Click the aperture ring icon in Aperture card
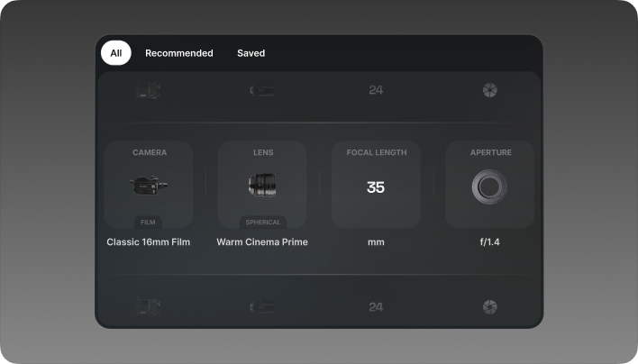 click(489, 187)
